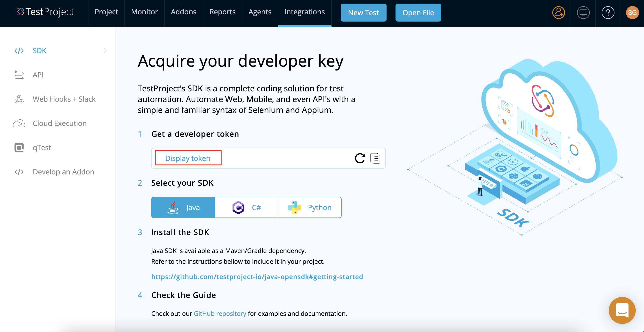Click the SG user avatar

pos(632,13)
